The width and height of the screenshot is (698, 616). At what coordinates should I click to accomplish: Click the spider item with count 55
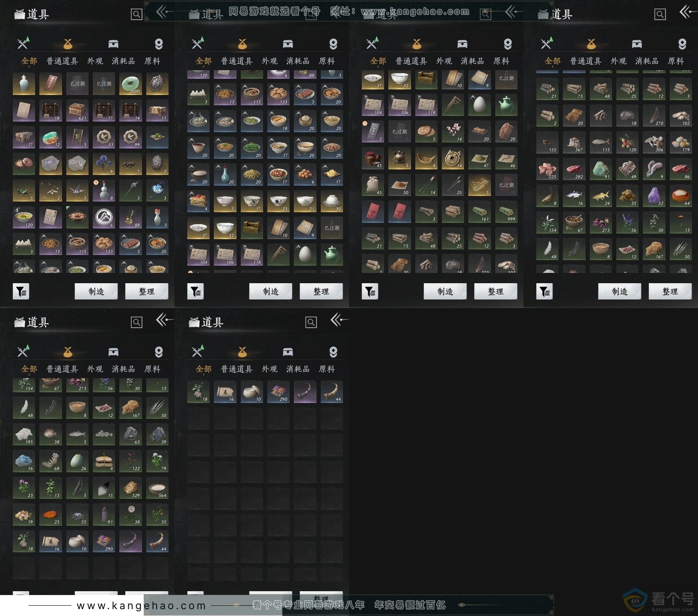point(77,515)
